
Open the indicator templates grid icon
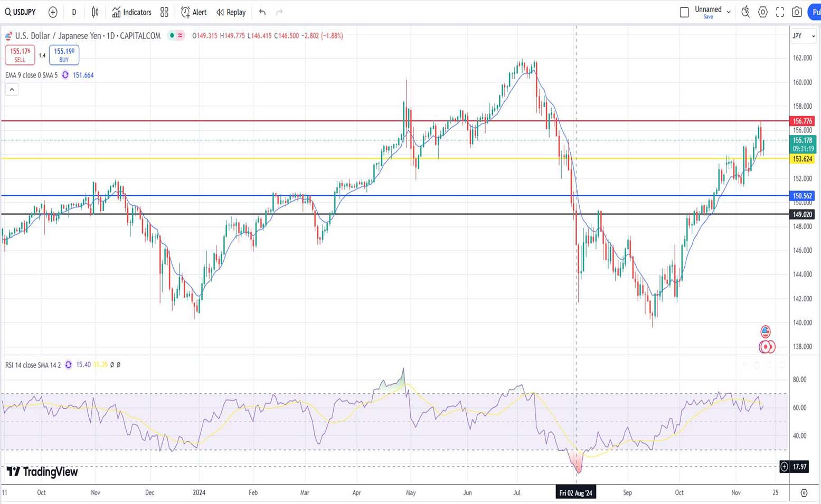point(164,12)
